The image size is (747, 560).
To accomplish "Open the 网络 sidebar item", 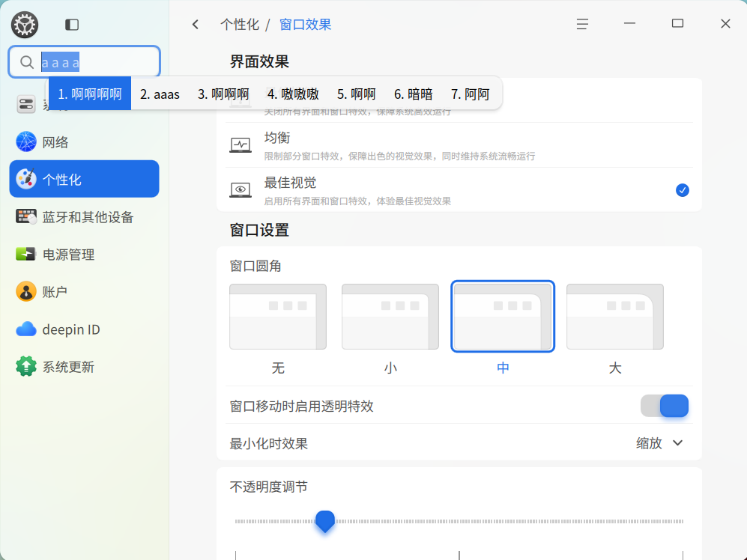I will 85,142.
